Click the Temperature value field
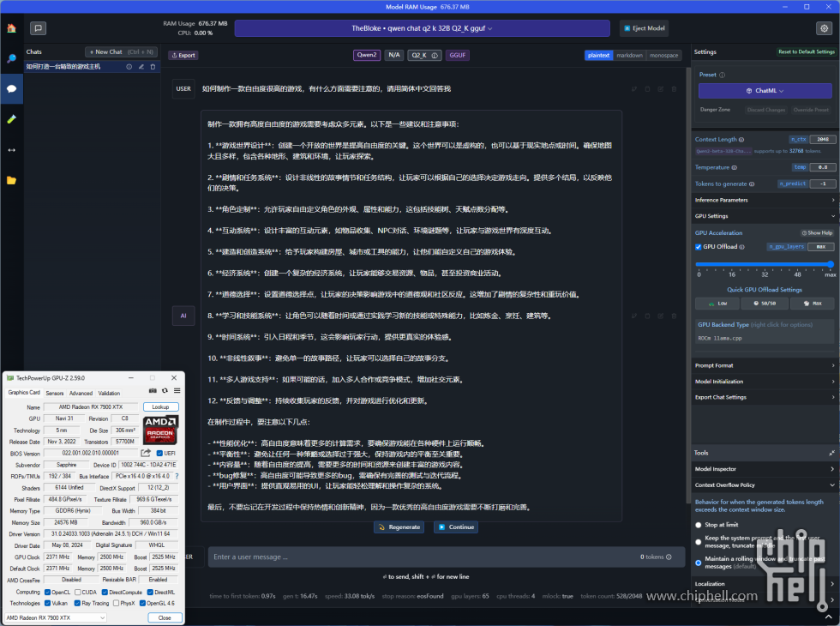The height and width of the screenshot is (626, 840). [822, 167]
